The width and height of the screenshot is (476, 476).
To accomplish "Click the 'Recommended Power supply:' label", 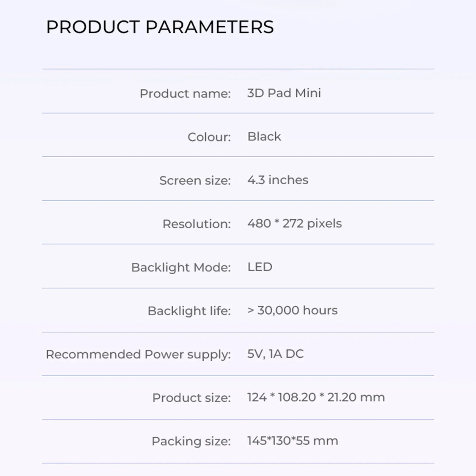I will coord(138,354).
